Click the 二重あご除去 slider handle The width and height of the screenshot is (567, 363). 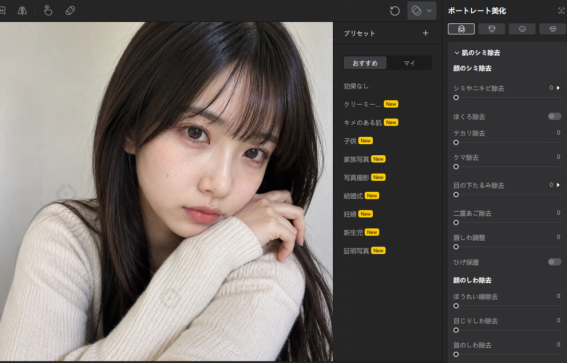coord(456,222)
